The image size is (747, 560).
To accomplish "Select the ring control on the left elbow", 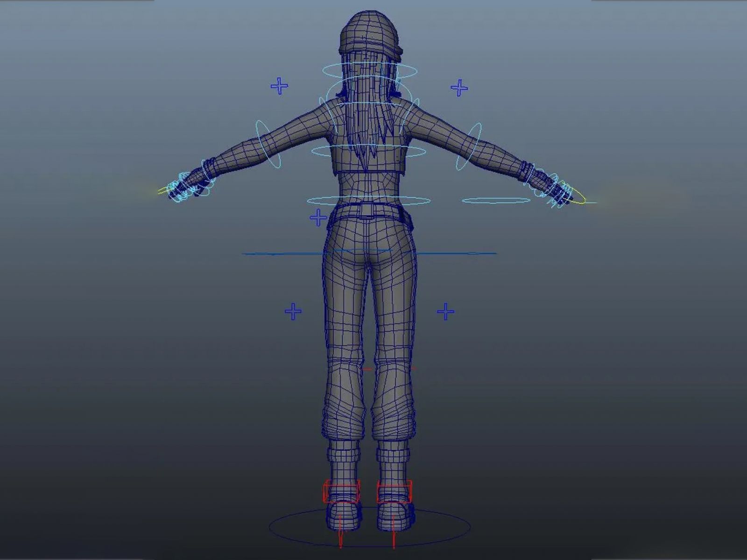I will pyautogui.click(x=268, y=144).
